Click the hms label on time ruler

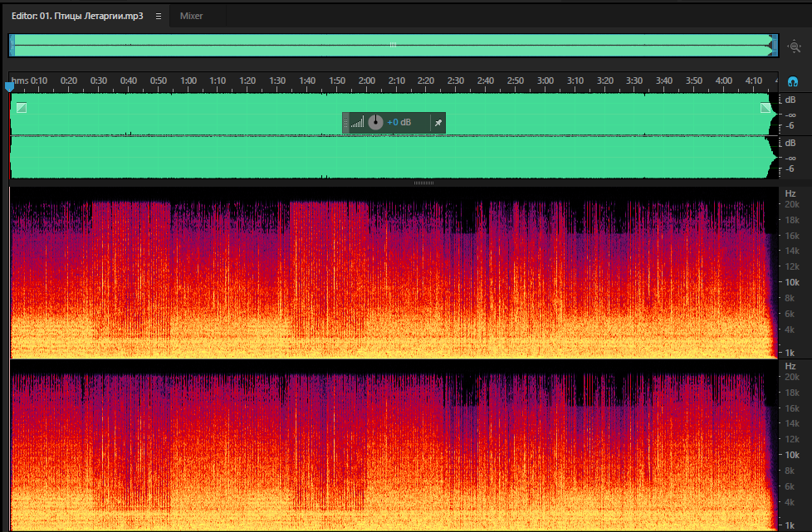20,81
